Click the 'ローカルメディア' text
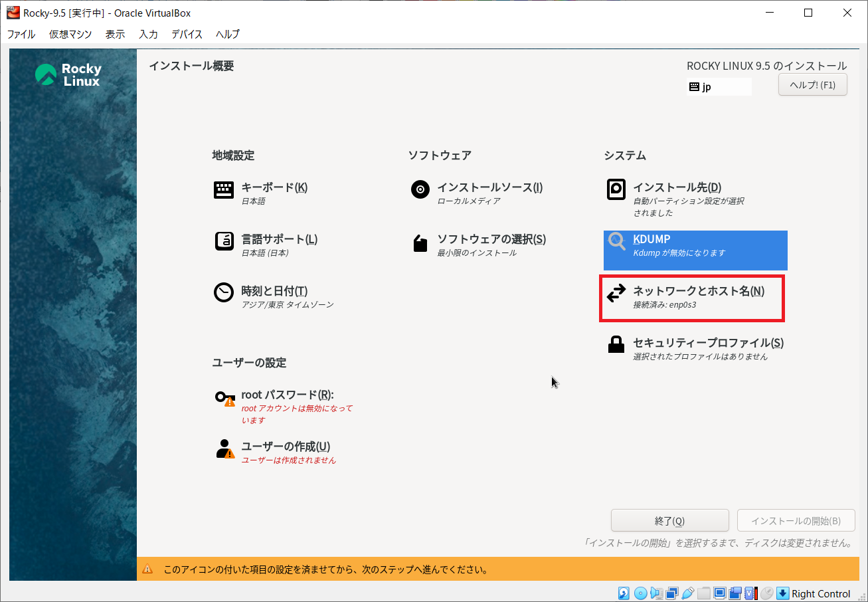868x602 pixels. pyautogui.click(x=469, y=201)
